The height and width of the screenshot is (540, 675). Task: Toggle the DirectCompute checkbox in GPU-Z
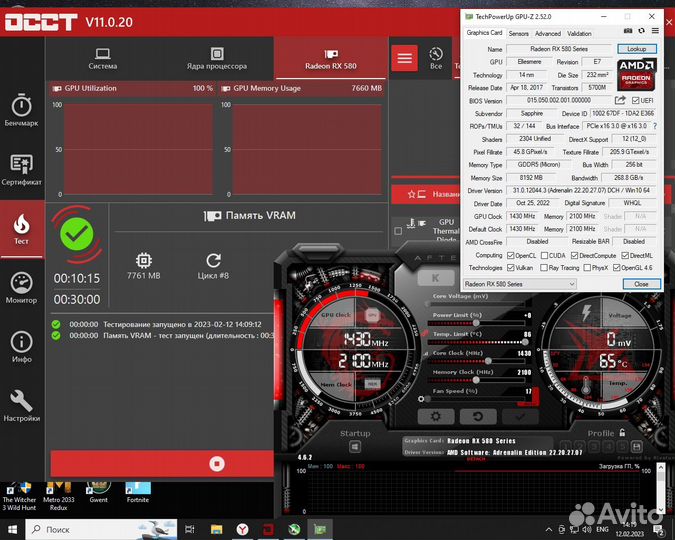click(574, 255)
